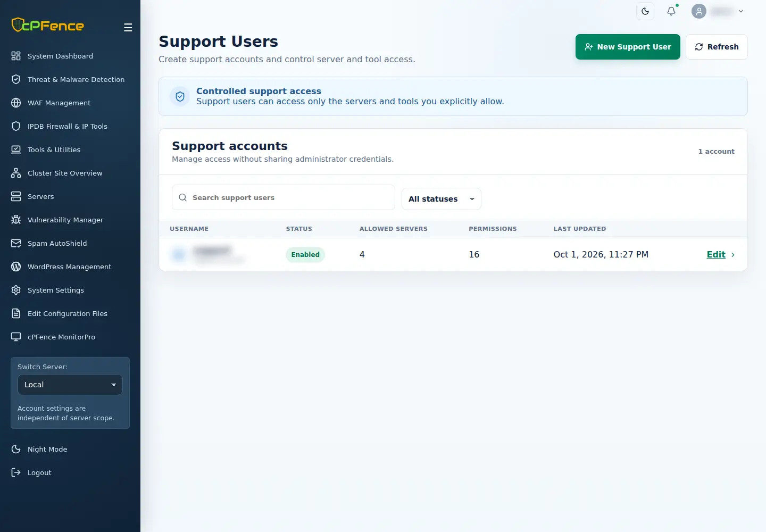Click the blurred user avatar in the table row
This screenshot has height=532, width=766.
tap(179, 254)
